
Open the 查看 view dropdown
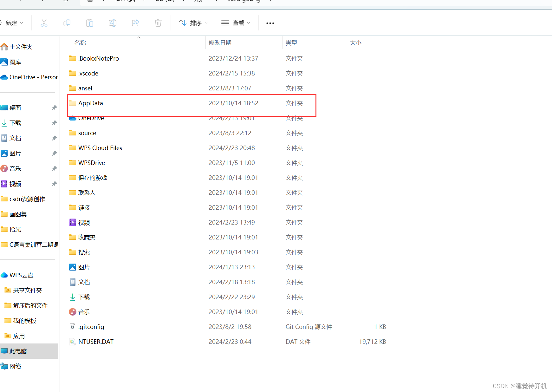[x=236, y=23]
